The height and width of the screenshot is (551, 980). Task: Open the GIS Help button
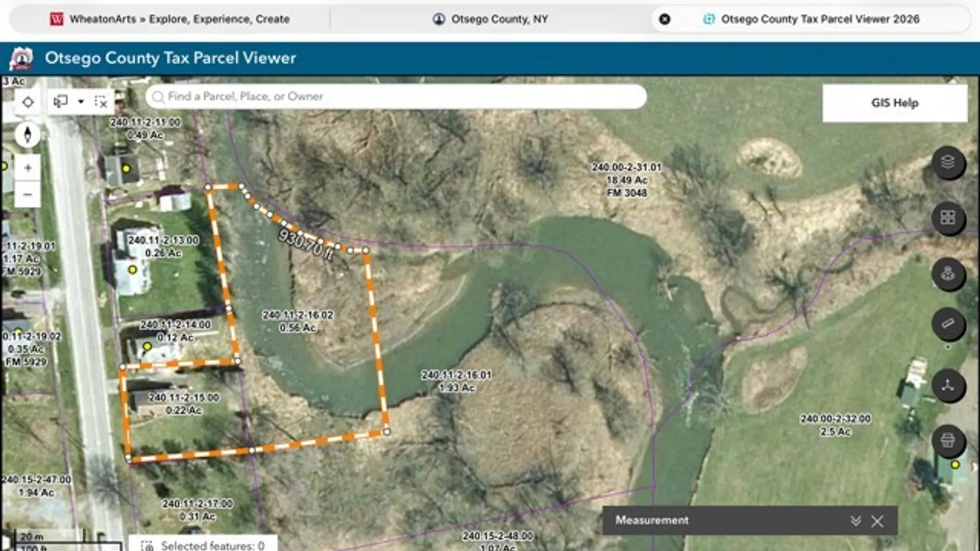[x=895, y=103]
